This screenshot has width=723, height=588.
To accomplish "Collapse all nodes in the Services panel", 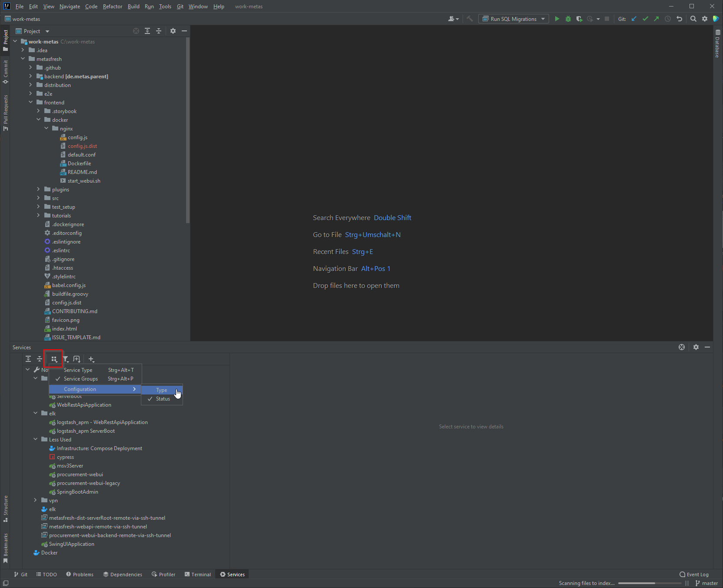I will pyautogui.click(x=40, y=359).
